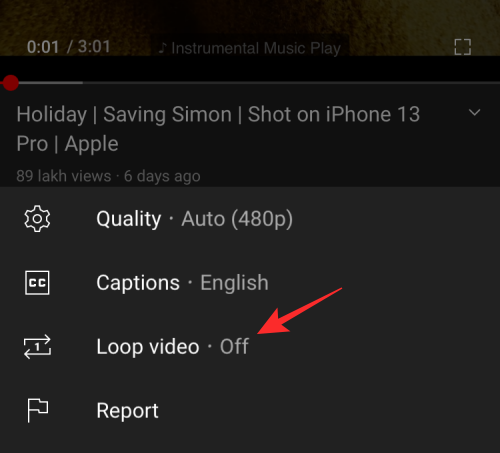The image size is (500, 453).
Task: Tap the fullscreen icon in the player
Action: click(x=463, y=47)
